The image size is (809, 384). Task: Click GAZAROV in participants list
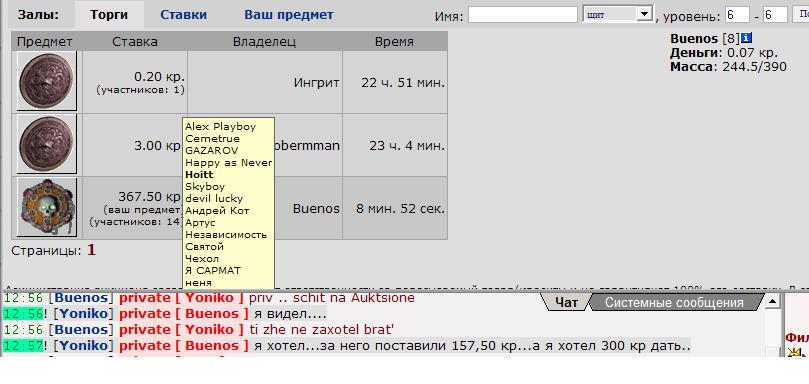click(x=212, y=151)
